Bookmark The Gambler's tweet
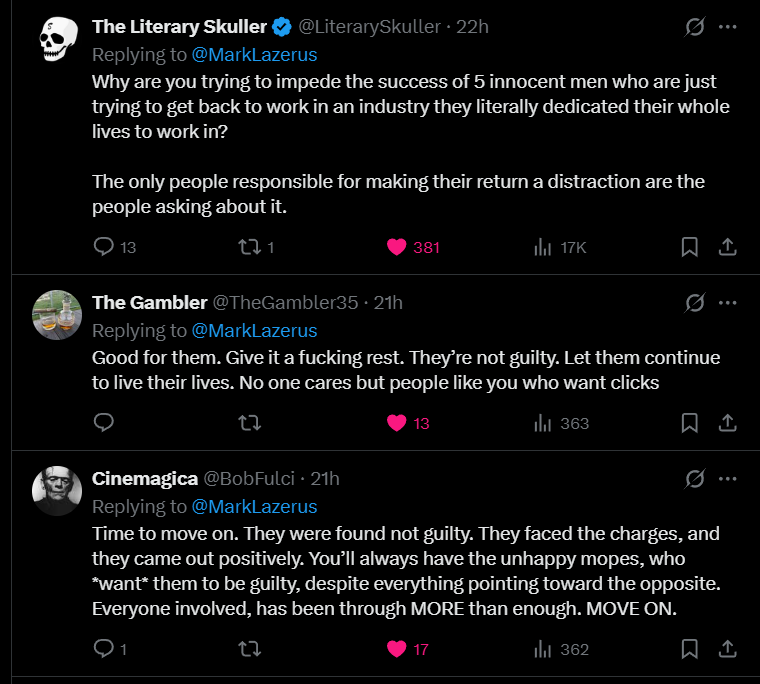760x684 pixels. click(689, 423)
